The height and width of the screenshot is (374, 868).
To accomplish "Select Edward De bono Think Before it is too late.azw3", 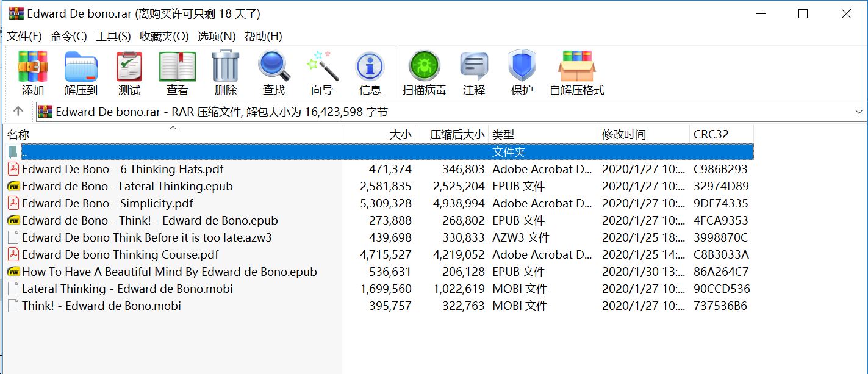I will (x=147, y=237).
